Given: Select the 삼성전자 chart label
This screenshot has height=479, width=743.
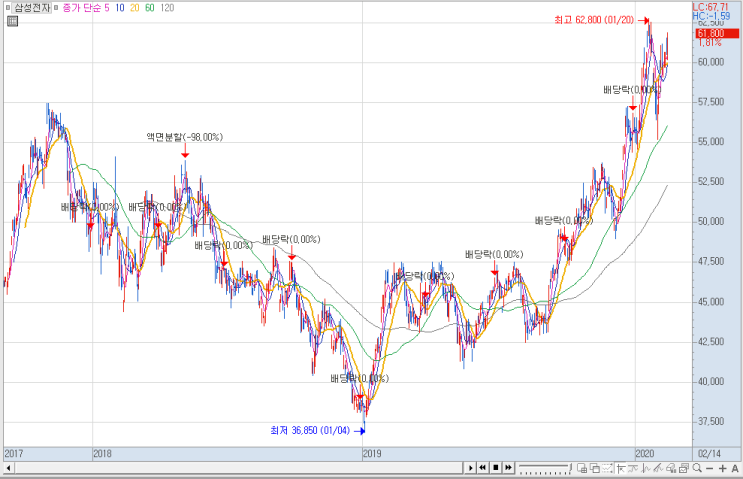Looking at the screenshot, I should click(x=32, y=8).
